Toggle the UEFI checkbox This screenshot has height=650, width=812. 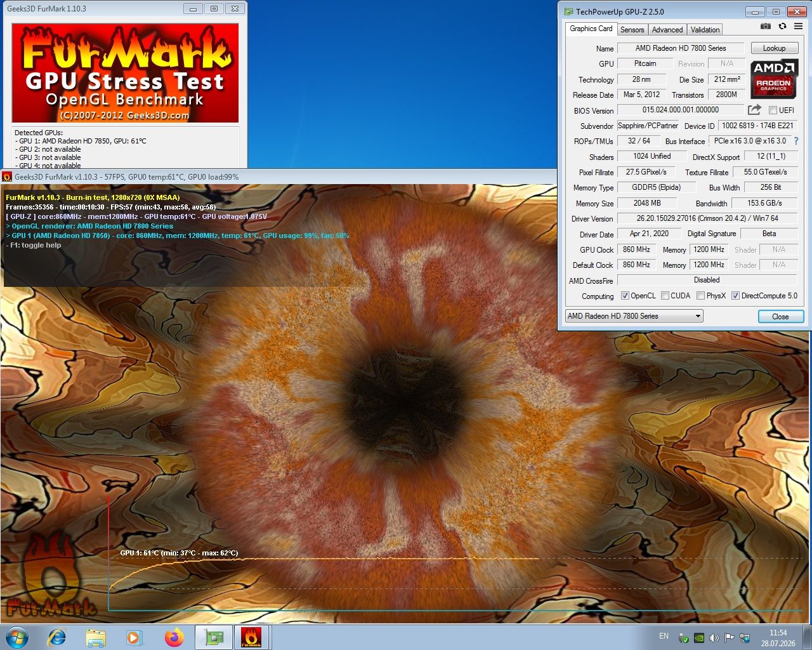tap(773, 110)
